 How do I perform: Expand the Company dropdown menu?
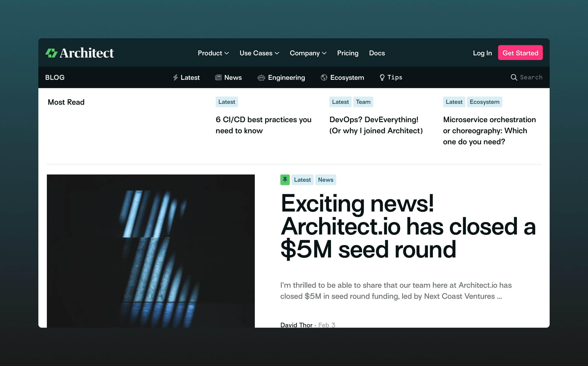coord(308,53)
